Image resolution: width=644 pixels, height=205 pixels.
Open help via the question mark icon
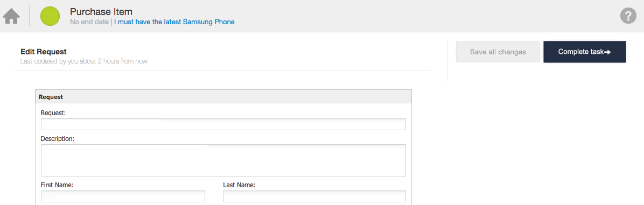tap(628, 16)
